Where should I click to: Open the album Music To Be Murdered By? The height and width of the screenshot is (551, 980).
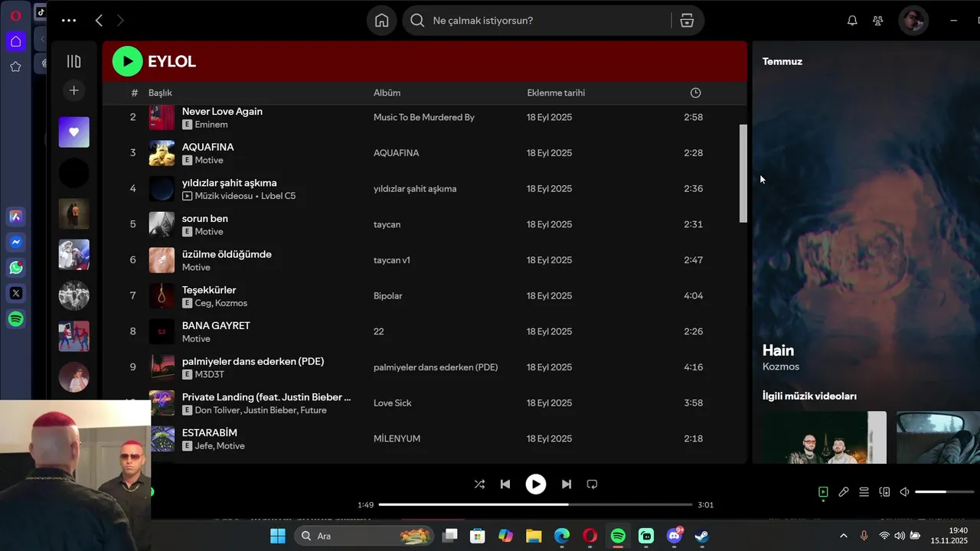click(x=423, y=117)
